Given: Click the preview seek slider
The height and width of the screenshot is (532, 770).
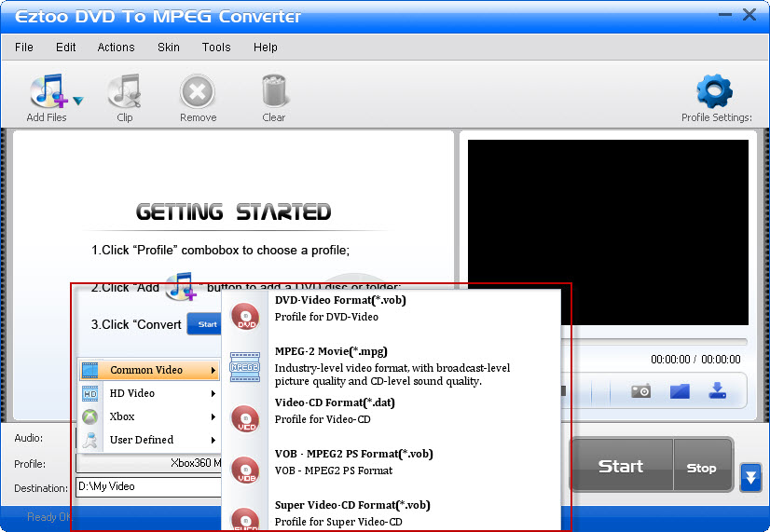Looking at the screenshot, I should pyautogui.click(x=653, y=341).
